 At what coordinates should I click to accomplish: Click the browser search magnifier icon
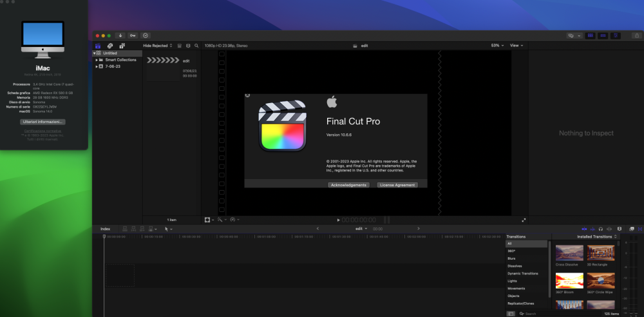pos(196,46)
